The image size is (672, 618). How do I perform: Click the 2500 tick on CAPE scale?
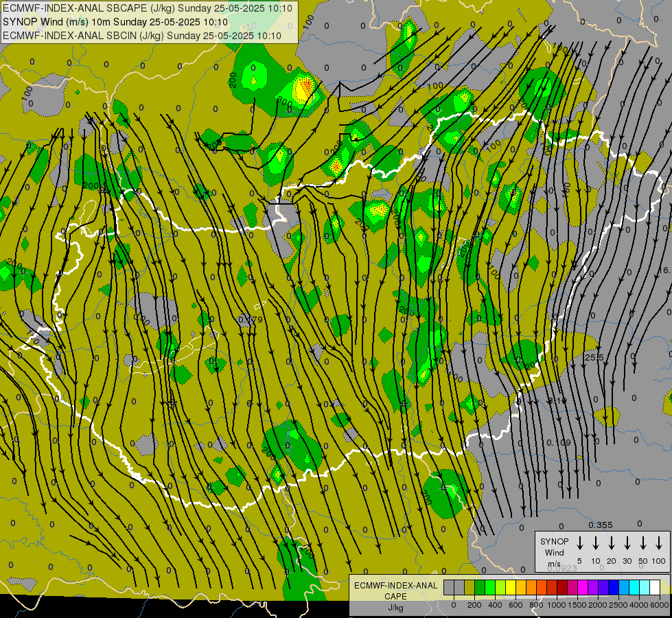point(618,605)
